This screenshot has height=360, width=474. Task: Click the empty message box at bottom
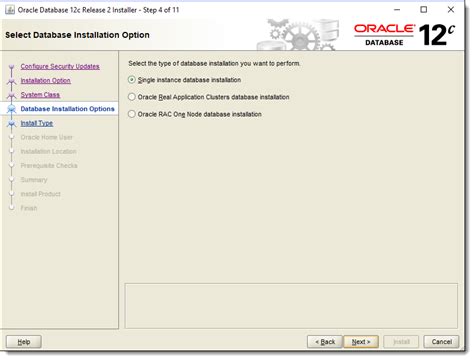click(291, 306)
